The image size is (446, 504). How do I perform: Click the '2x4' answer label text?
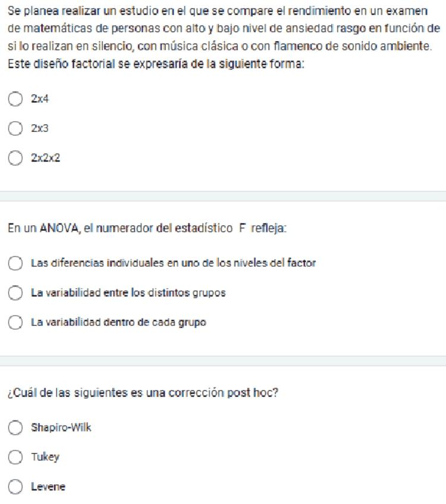pyautogui.click(x=40, y=99)
